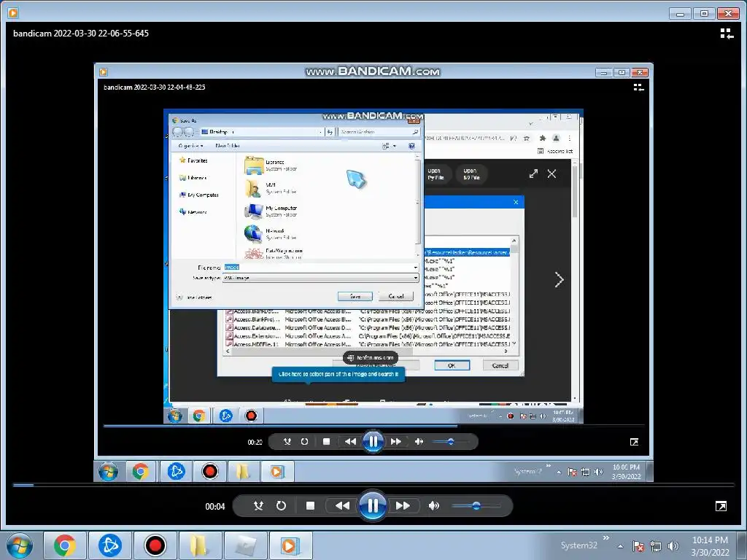Open the 10:14 PM clock calendar
This screenshot has height=560, width=747.
[710, 546]
